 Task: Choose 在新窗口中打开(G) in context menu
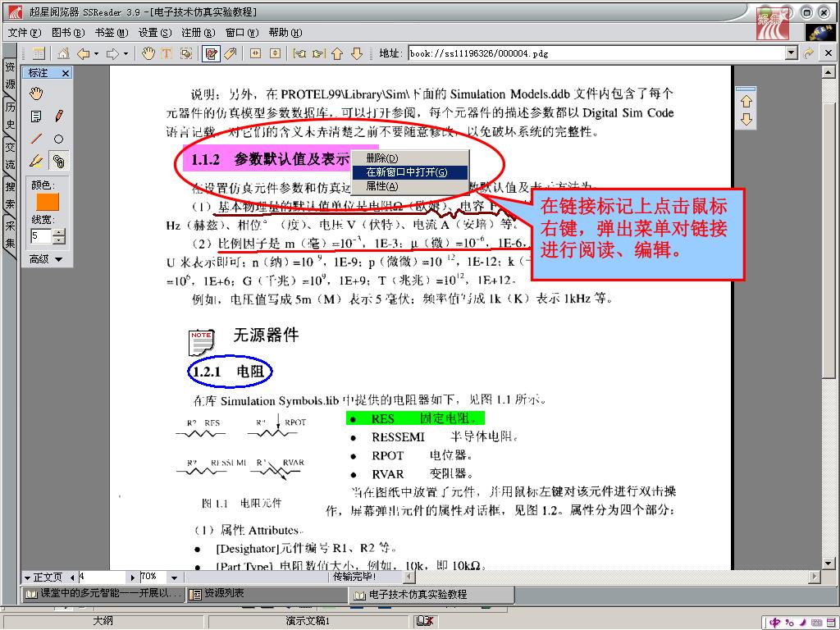click(x=410, y=172)
